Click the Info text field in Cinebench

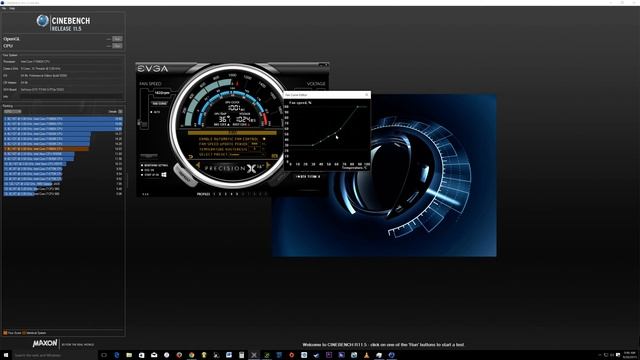point(71,97)
